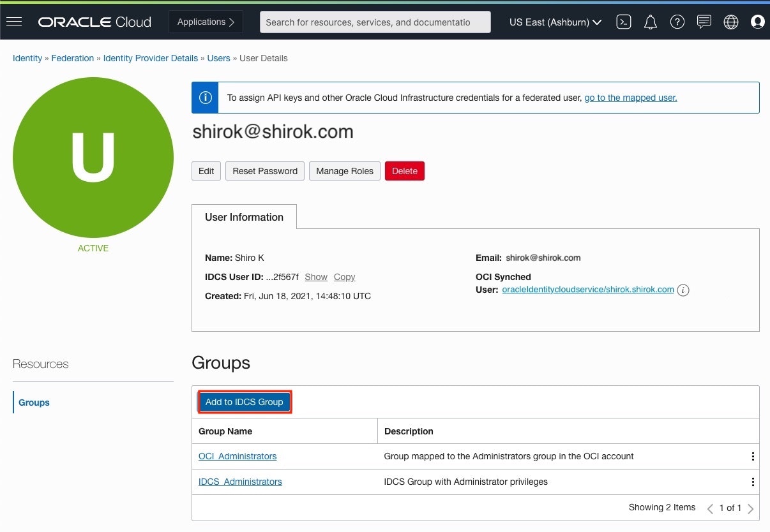Follow the 'go to the mapped user' link
770x532 pixels.
pyautogui.click(x=631, y=98)
